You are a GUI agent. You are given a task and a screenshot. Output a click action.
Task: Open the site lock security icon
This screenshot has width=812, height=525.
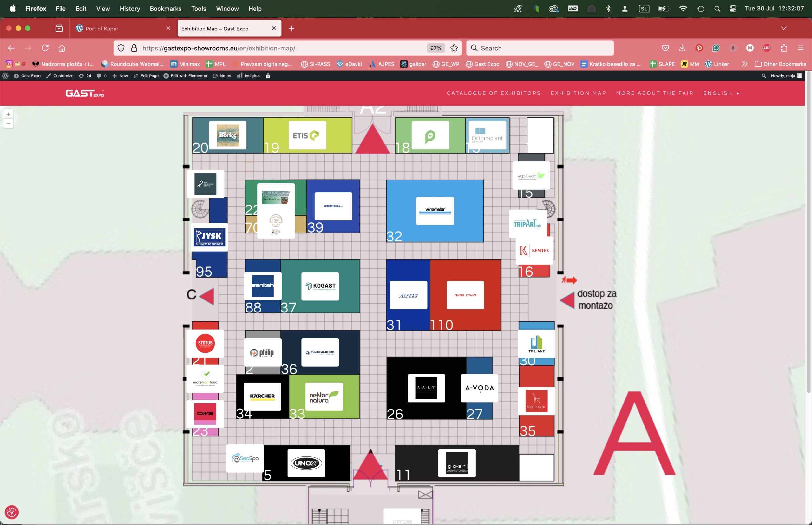pyautogui.click(x=134, y=48)
